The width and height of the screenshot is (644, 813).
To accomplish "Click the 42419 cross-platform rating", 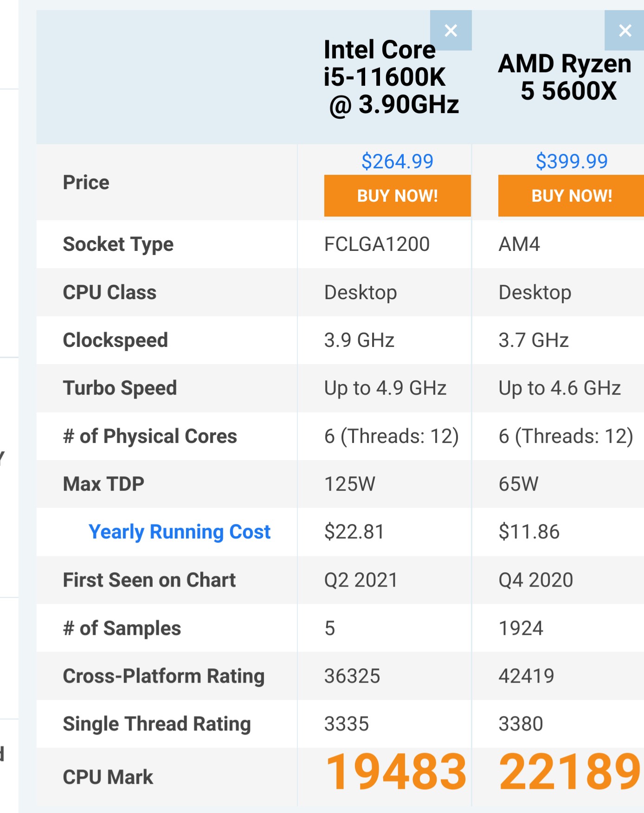I will 526,676.
